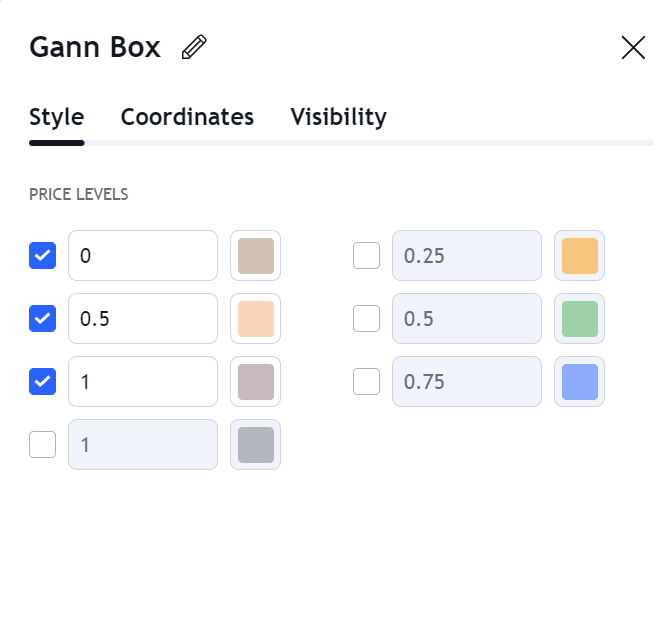
Task: Uncheck the checked 0.5 price level checkbox
Action: click(43, 318)
